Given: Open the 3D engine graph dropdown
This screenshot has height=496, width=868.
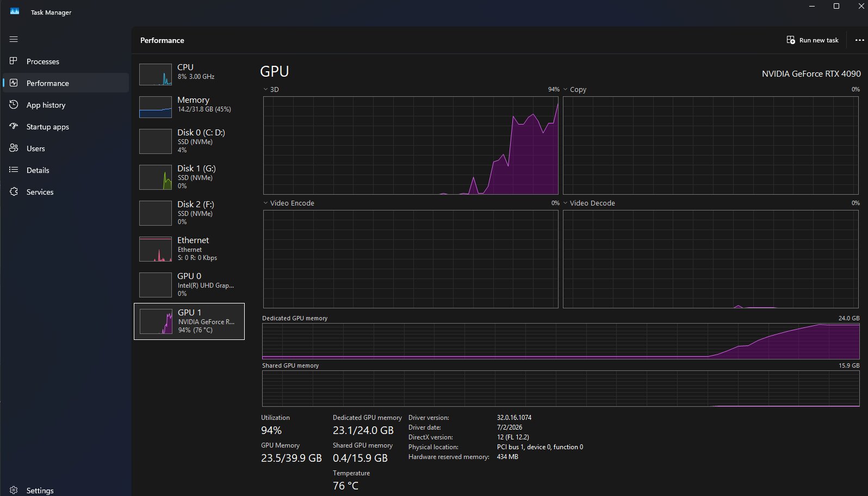Looking at the screenshot, I should click(265, 89).
